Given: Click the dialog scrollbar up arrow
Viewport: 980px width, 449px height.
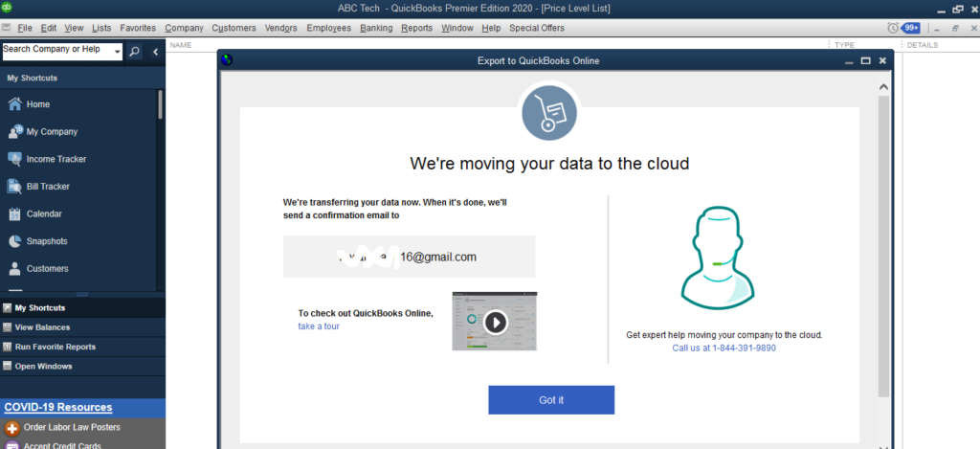Looking at the screenshot, I should pos(883,86).
